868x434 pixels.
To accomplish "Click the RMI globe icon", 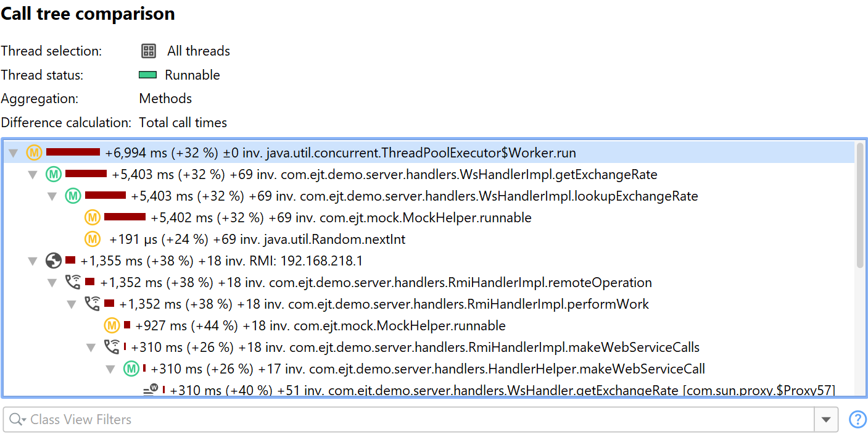I will (x=54, y=261).
